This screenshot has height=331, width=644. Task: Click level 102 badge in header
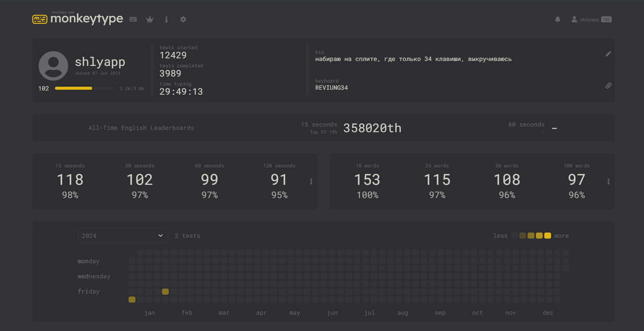[606, 20]
